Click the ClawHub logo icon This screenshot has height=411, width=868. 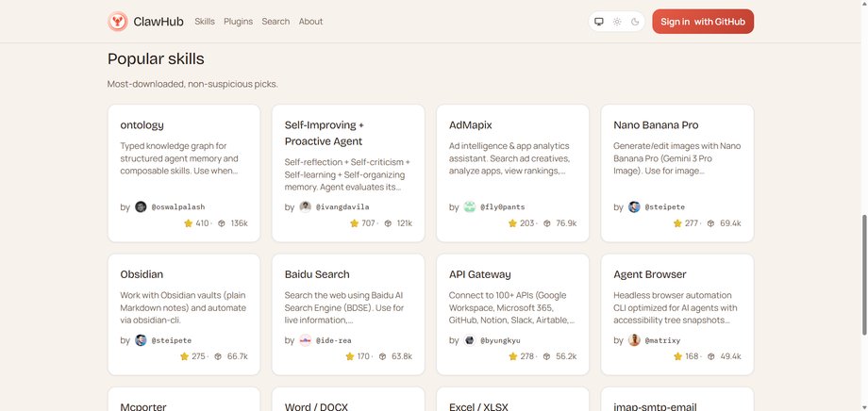pyautogui.click(x=118, y=21)
